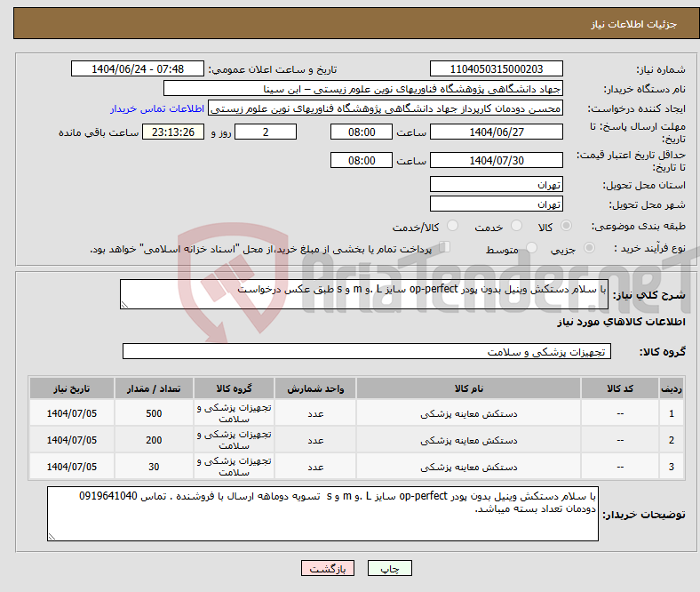The width and height of the screenshot is (700, 592).
Task: Click the remaining time field 23:13:26
Action: pyautogui.click(x=173, y=132)
